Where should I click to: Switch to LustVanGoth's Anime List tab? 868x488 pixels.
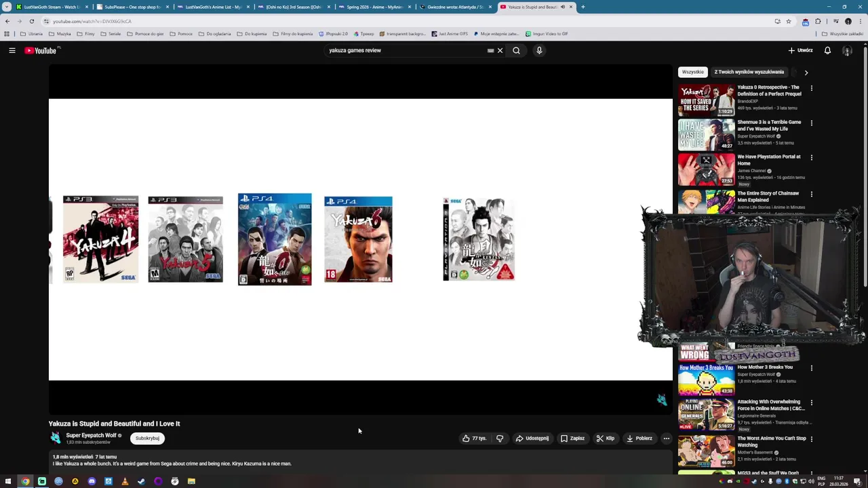(212, 7)
